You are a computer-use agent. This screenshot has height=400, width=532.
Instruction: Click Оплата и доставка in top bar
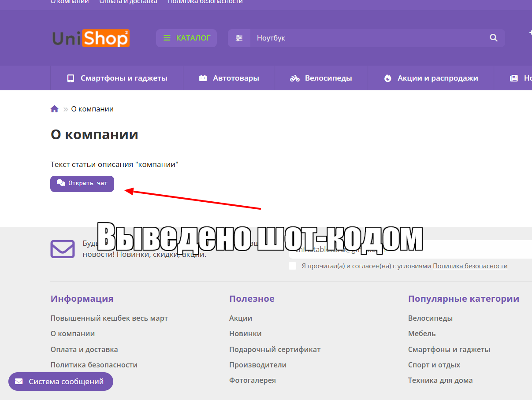(128, 2)
